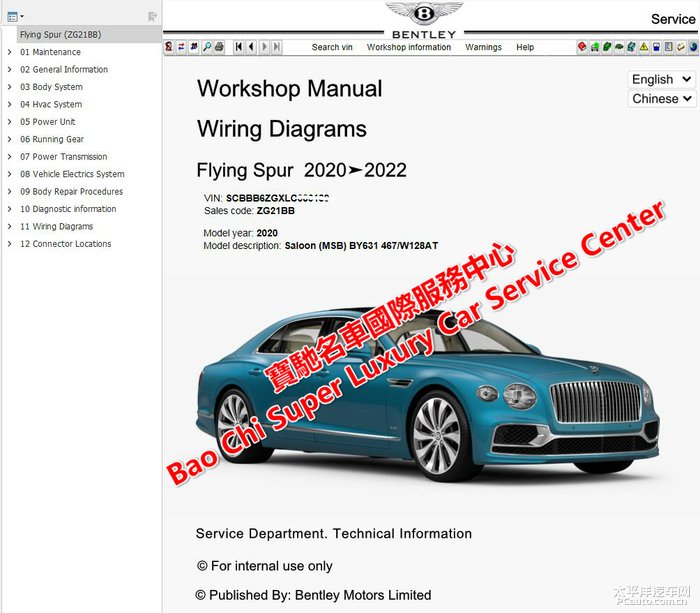Expand the 01 Maintenance tree node

click(x=10, y=52)
